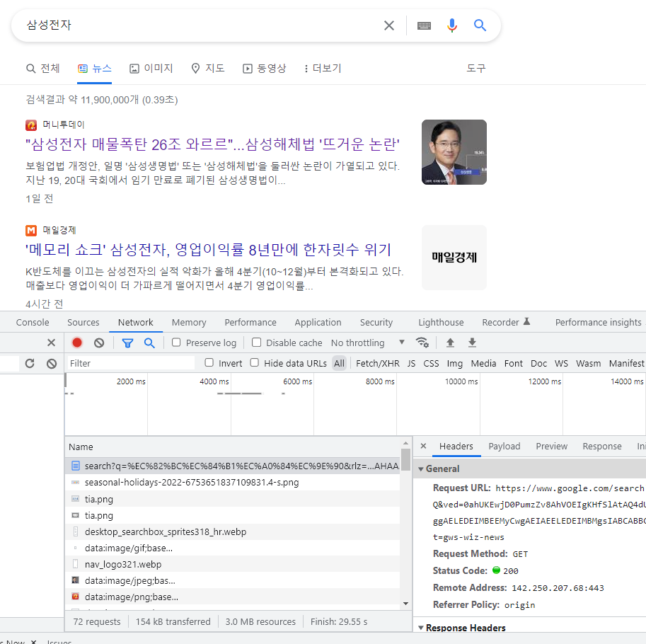Switch to the Preview tab
The width and height of the screenshot is (646, 644).
coord(552,447)
